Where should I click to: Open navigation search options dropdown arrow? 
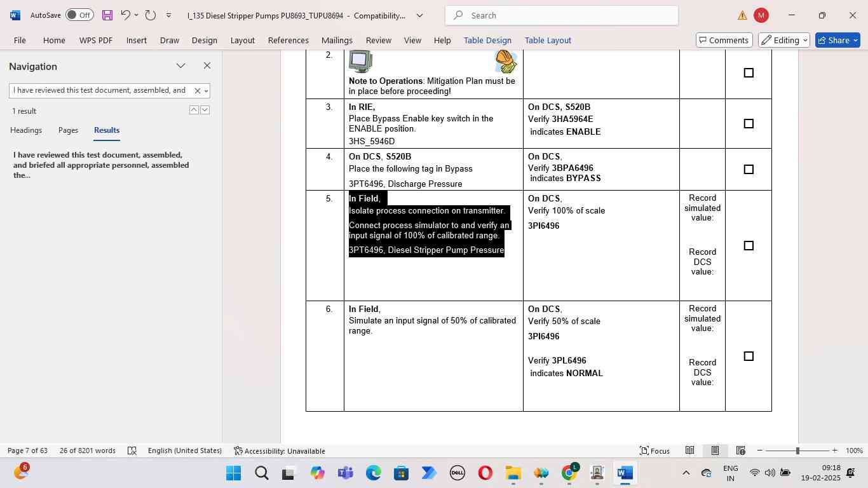(x=206, y=91)
